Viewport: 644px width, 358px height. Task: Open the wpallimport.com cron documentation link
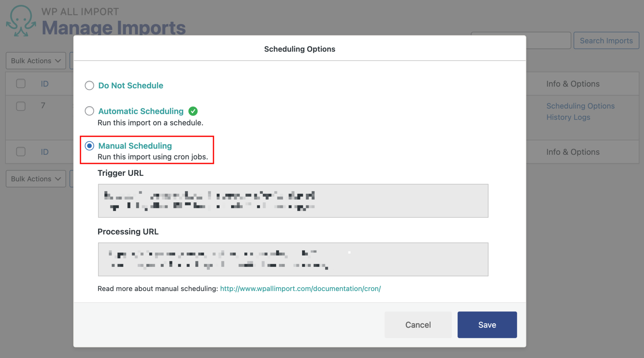click(x=300, y=288)
